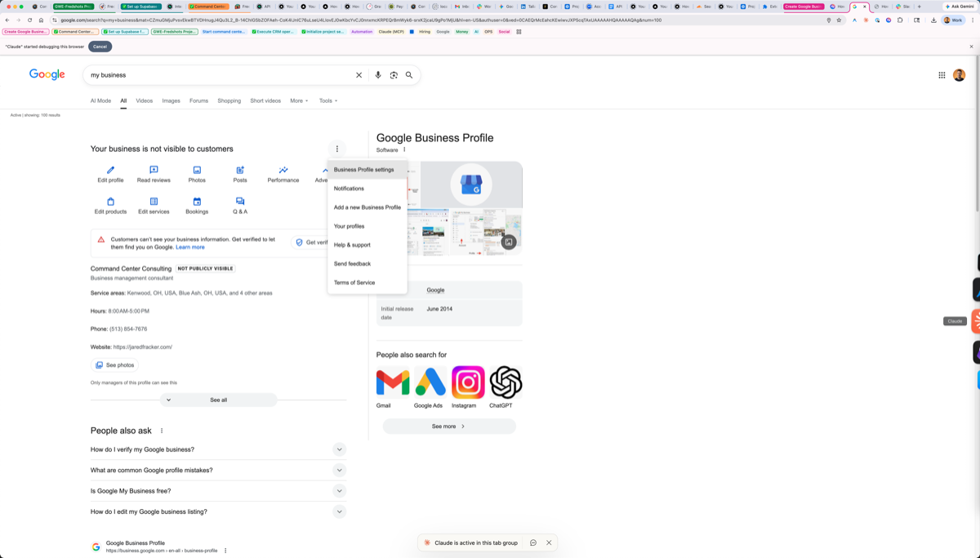
Task: Select the Edit profile pencil icon
Action: 110,171
